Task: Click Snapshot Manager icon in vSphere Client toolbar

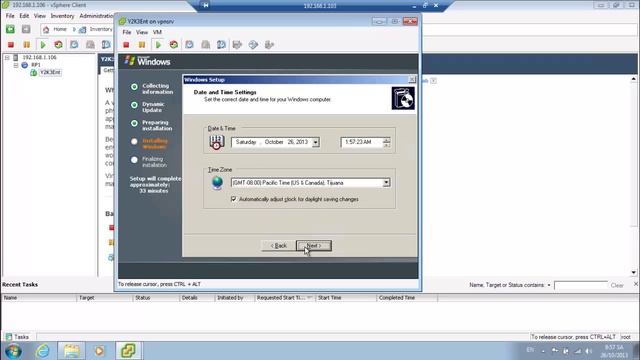Action: (106, 44)
